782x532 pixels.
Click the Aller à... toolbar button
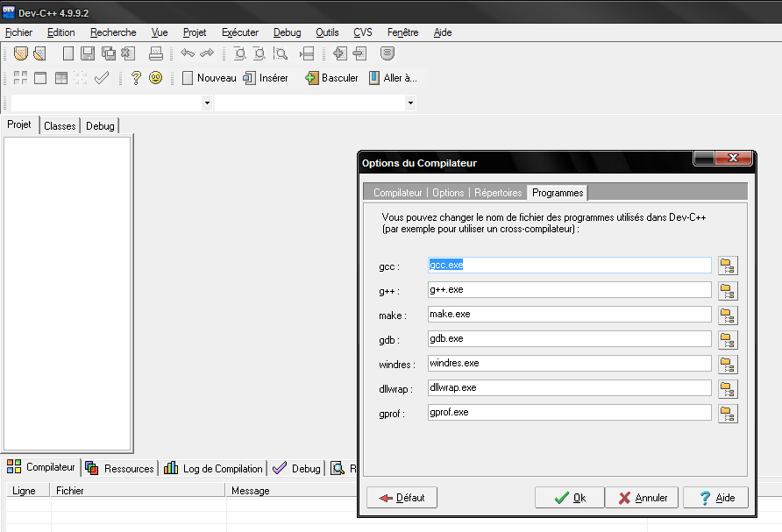tap(393, 78)
